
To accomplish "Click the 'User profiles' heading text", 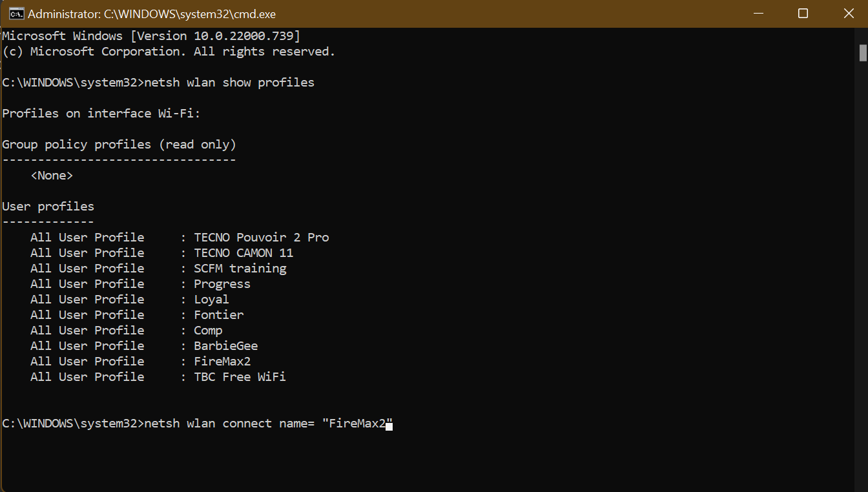I will (48, 207).
